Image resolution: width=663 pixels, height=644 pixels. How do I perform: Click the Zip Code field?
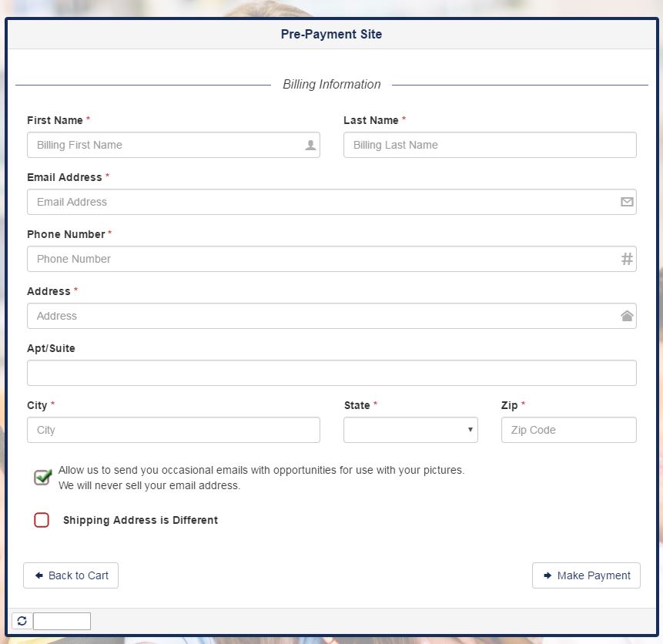(568, 430)
